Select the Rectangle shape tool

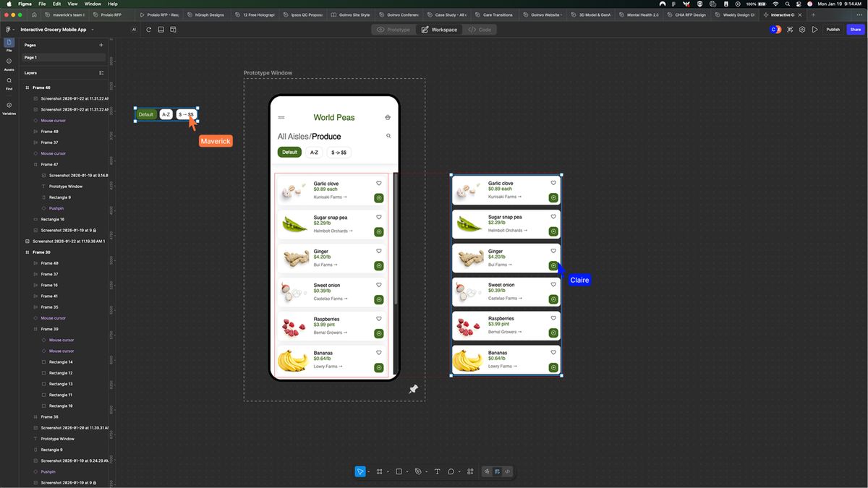click(399, 471)
